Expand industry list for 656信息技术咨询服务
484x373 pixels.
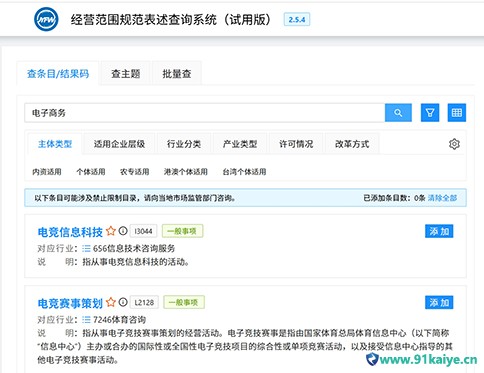coord(86,249)
